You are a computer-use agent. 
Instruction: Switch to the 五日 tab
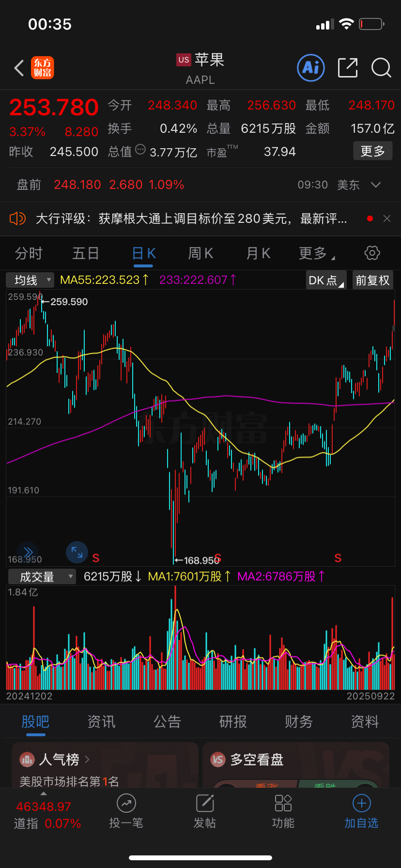[86, 253]
